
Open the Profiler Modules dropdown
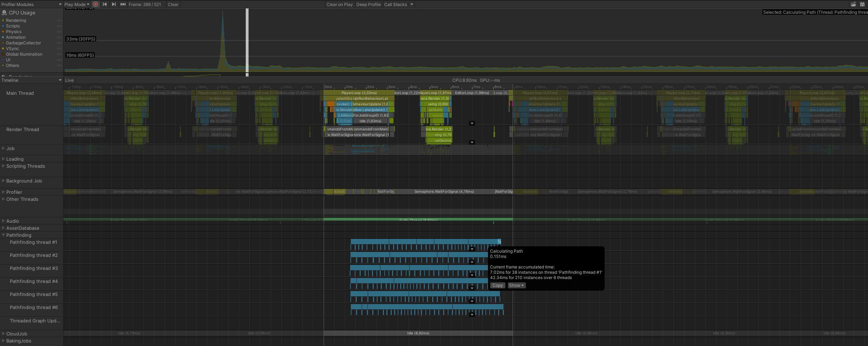point(31,5)
